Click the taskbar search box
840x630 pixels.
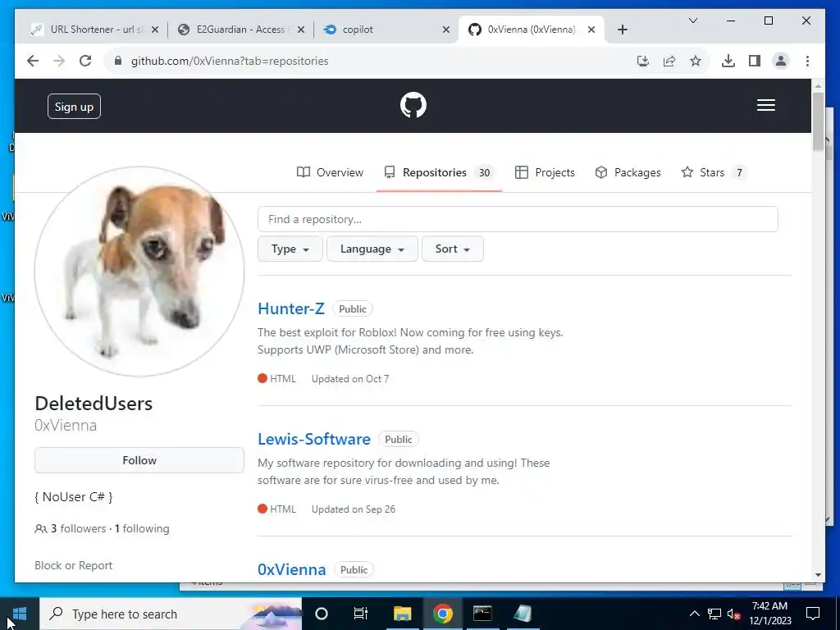171,614
